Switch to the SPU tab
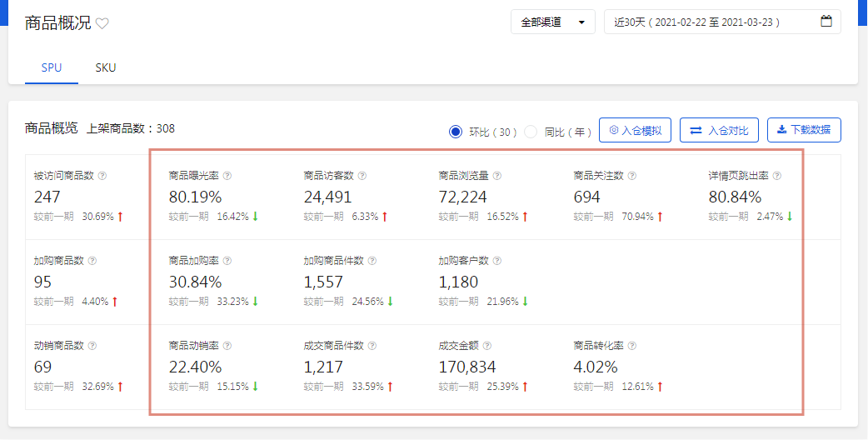The image size is (868, 440). point(52,67)
